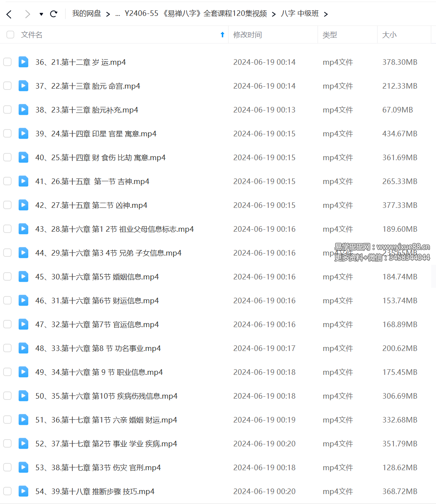The width and height of the screenshot is (436, 504).
Task: Click video icon for 45、30 婚姻信息.mp4
Action: click(x=23, y=277)
